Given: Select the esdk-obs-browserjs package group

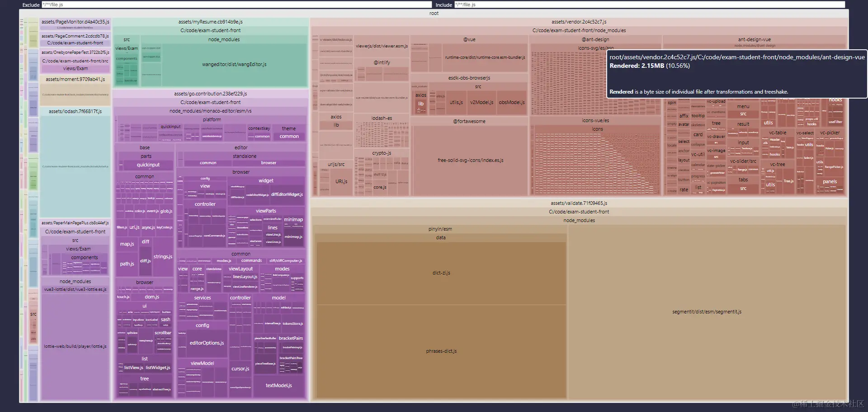Looking at the screenshot, I should click(469, 78).
